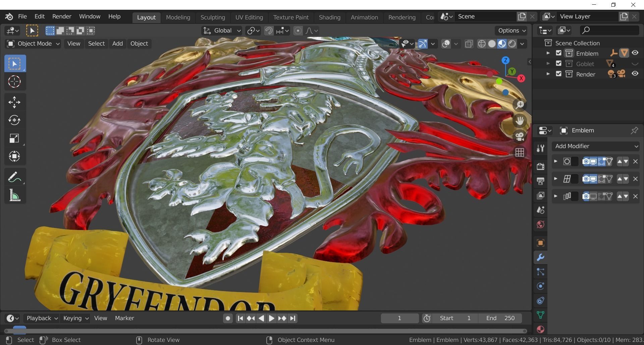Toggle the Render collection checkbox
The width and height of the screenshot is (644, 345).
point(558,74)
